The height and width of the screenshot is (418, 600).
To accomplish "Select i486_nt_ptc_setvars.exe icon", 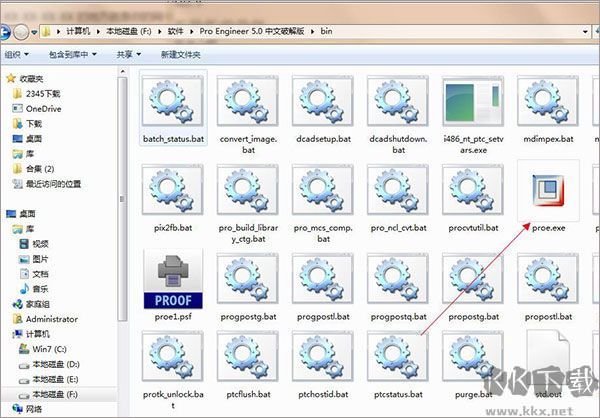I will tap(473, 101).
